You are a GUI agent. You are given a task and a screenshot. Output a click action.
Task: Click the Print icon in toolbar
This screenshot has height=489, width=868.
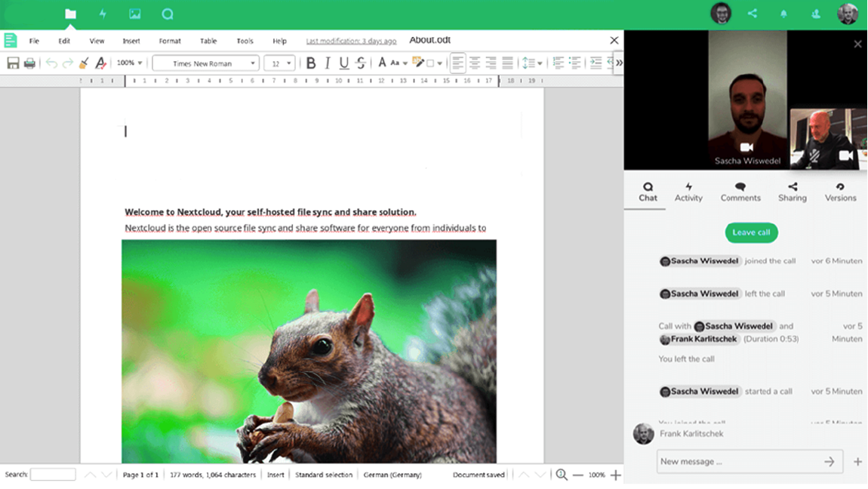tap(29, 63)
